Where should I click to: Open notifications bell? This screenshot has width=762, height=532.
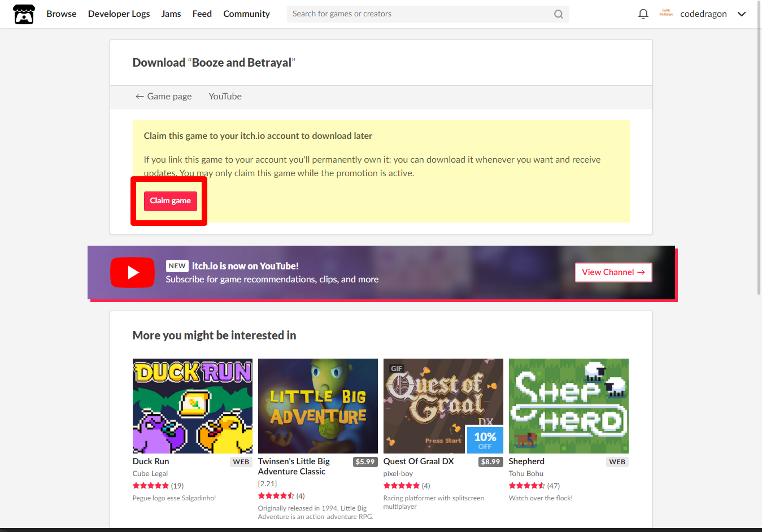[643, 14]
